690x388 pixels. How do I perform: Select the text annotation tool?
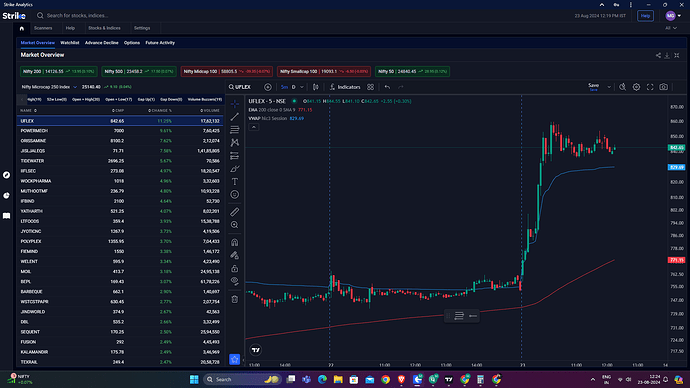(x=235, y=182)
